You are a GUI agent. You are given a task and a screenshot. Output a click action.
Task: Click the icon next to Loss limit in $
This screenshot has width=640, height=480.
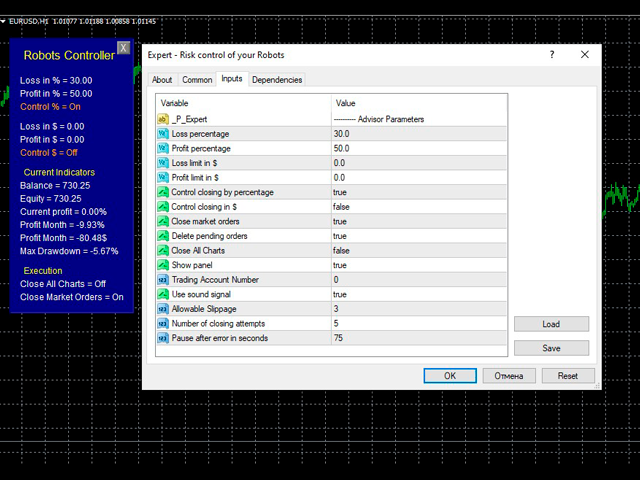tap(163, 163)
